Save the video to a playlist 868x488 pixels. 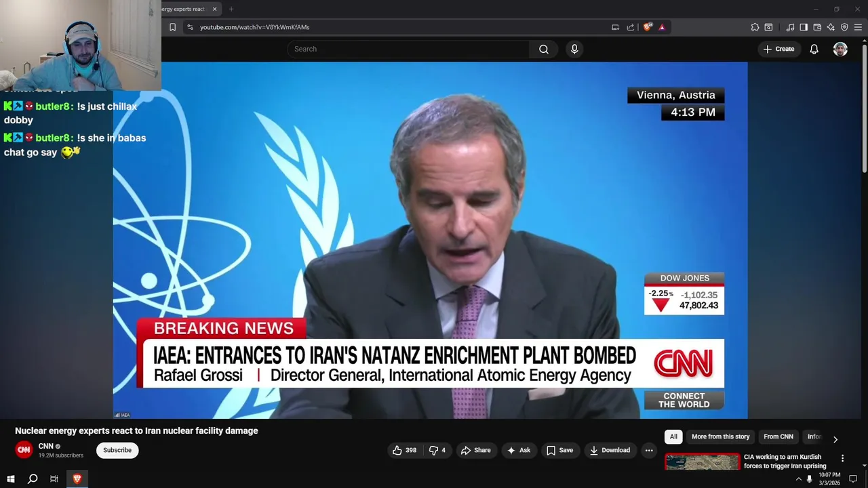[559, 450]
